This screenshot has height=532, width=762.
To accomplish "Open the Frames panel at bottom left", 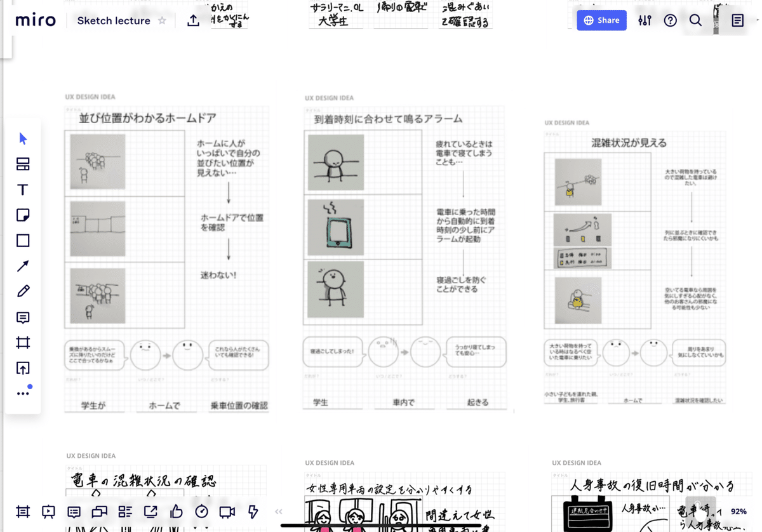I will click(22, 512).
